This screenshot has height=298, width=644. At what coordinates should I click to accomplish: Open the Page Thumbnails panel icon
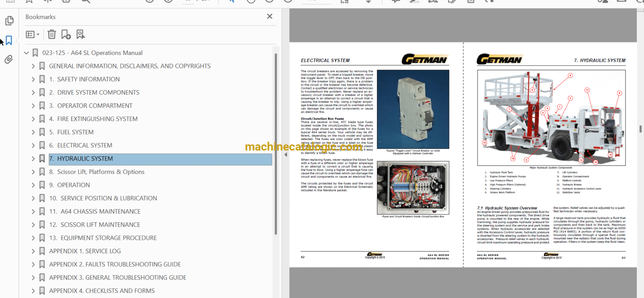click(x=9, y=21)
